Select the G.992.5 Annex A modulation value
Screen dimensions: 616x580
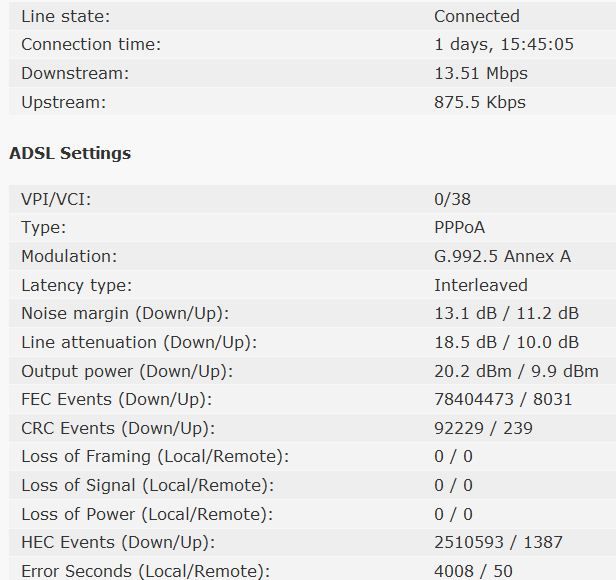point(502,256)
